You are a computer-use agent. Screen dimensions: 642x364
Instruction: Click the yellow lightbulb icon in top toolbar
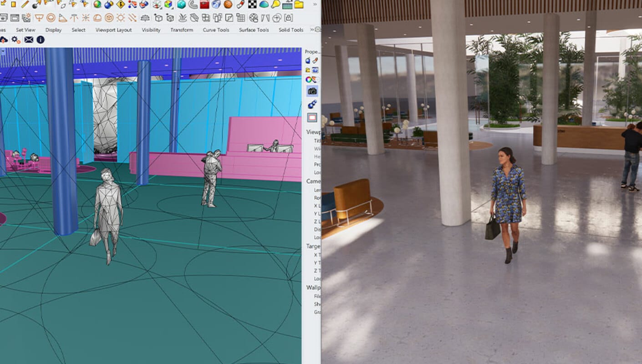click(276, 5)
